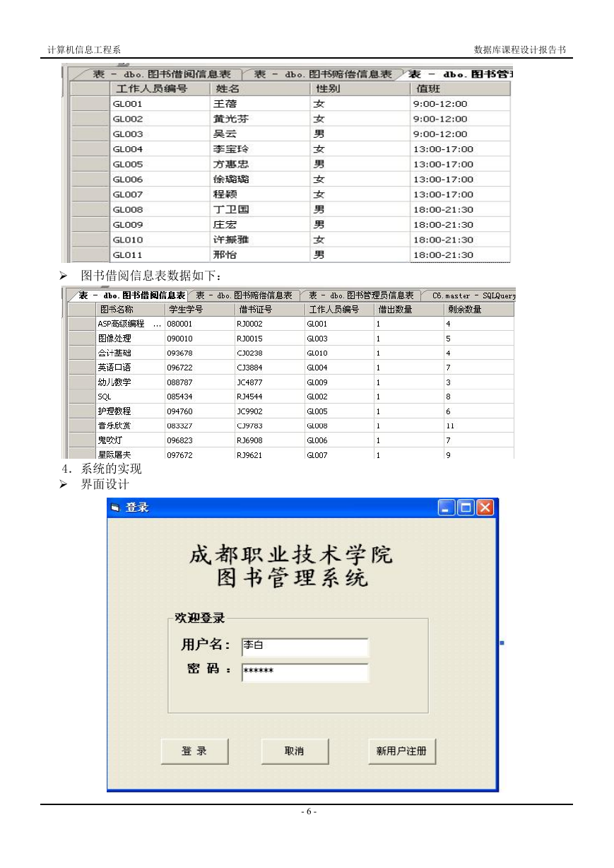Open 新用户注册 registration
Image resolution: width=614 pixels, height=868 pixels.
[x=402, y=751]
